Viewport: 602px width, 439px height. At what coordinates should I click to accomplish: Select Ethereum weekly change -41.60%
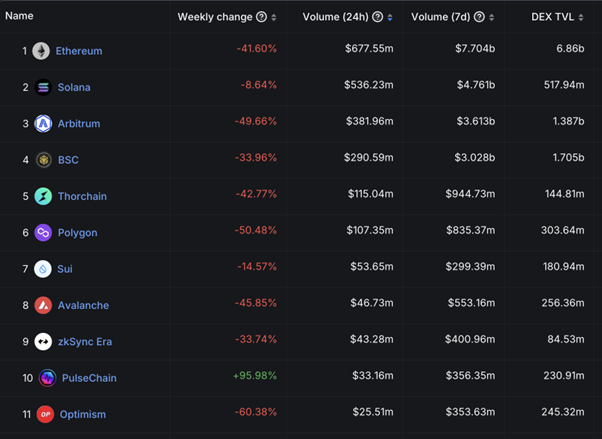256,48
